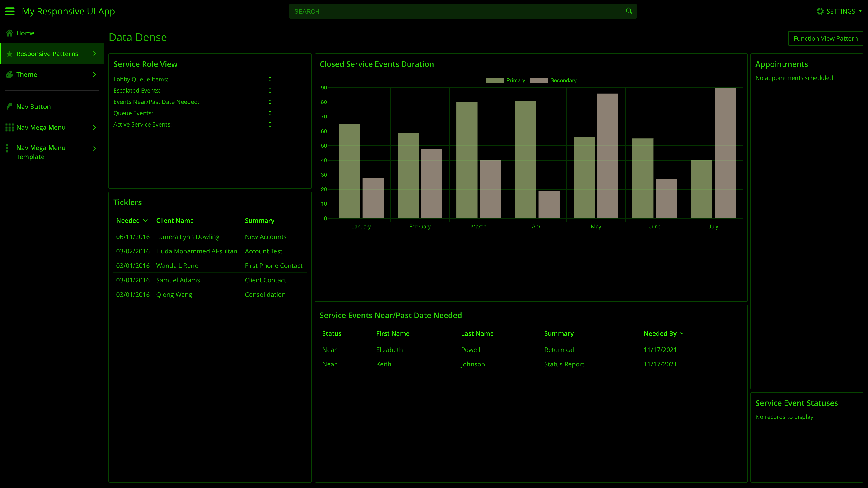The width and height of the screenshot is (868, 488).
Task: Click the Home house icon
Action: pos(9,33)
